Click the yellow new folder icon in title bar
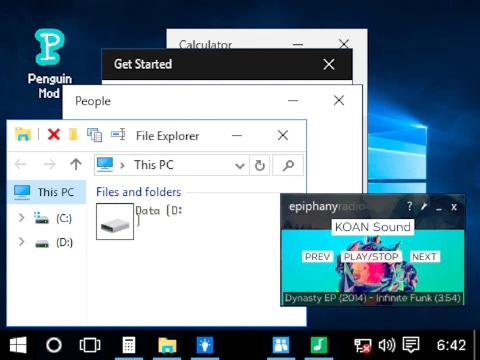This screenshot has width=480, height=360. (x=73, y=135)
